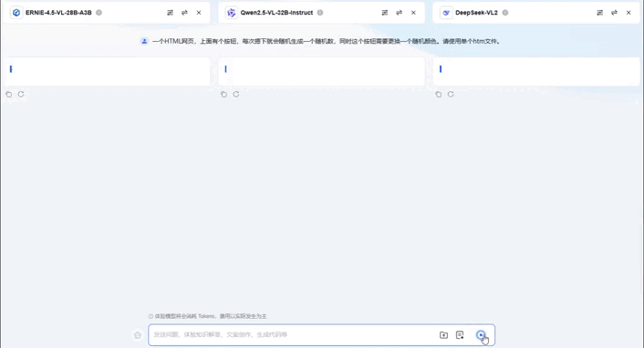The width and height of the screenshot is (644, 348).
Task: Close the ERNIE-4.5-VL-28B-A3B panel
Action: [x=199, y=13]
